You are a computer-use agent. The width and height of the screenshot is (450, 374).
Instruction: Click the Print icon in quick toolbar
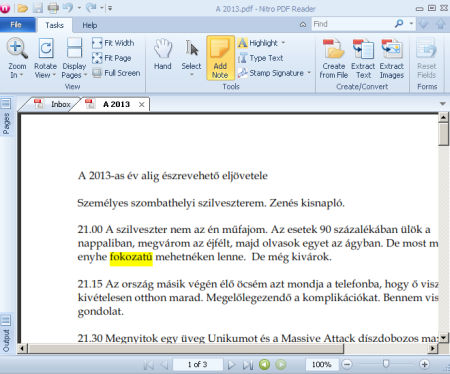(x=53, y=7)
